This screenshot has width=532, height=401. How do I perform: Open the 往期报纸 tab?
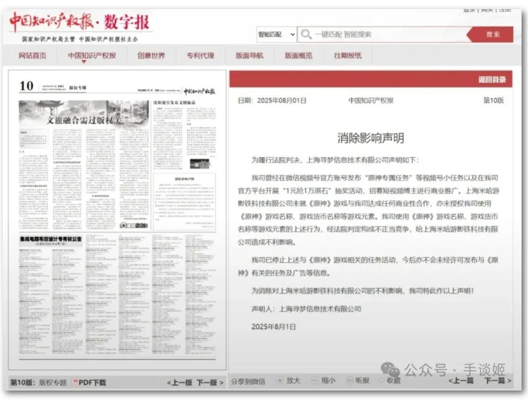tap(348, 55)
